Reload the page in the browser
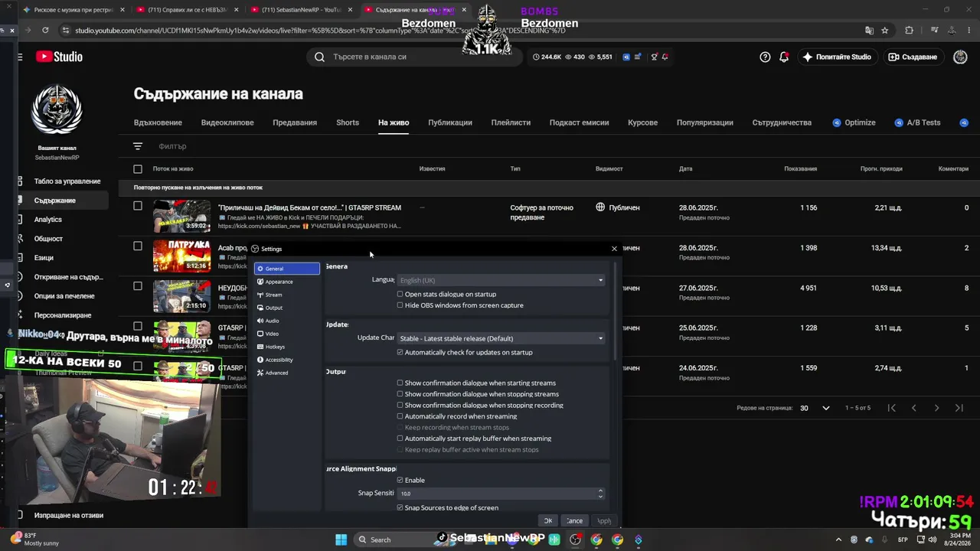 click(45, 30)
